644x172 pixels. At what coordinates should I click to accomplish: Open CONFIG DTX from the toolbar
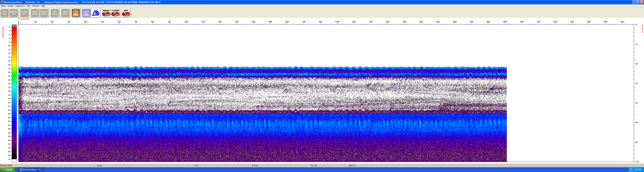pos(14,13)
